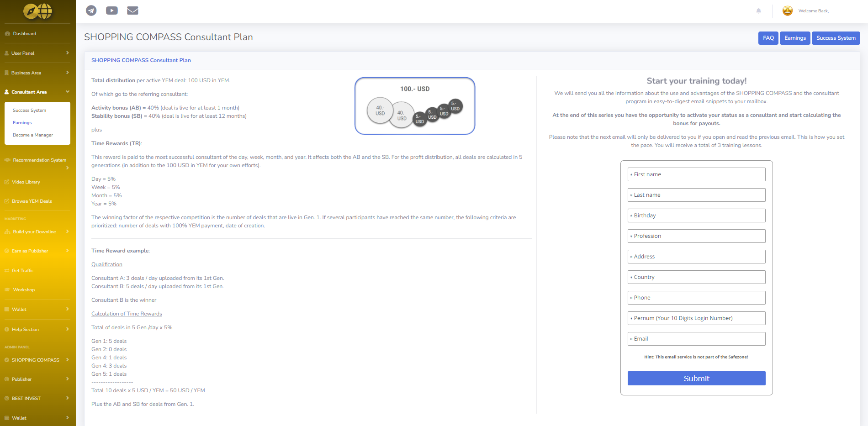Click the Recommendation System icon

(x=7, y=160)
